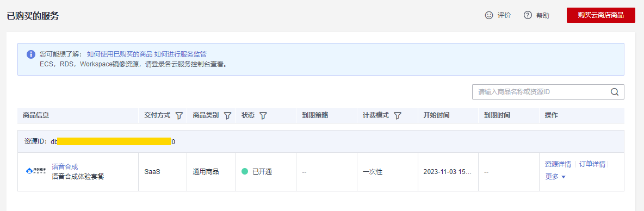Click the 语音合成 product logo thumbnail
Image resolution: width=644 pixels, height=211 pixels.
tap(36, 172)
